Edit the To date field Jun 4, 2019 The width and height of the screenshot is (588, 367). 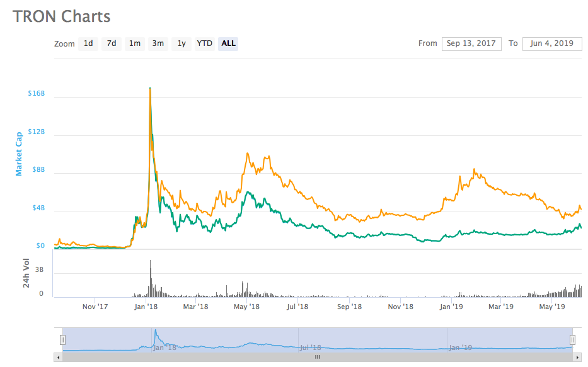[552, 44]
